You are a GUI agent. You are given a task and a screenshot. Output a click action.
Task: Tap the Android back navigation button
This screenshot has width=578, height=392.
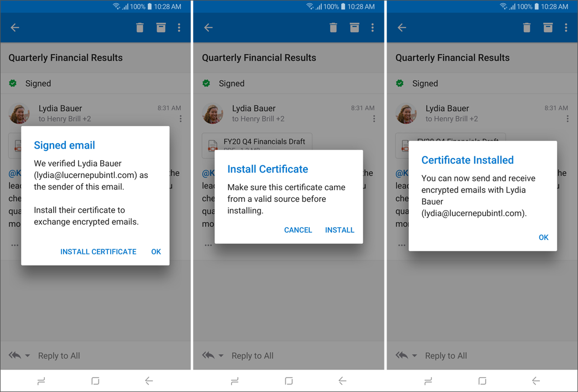pyautogui.click(x=148, y=380)
